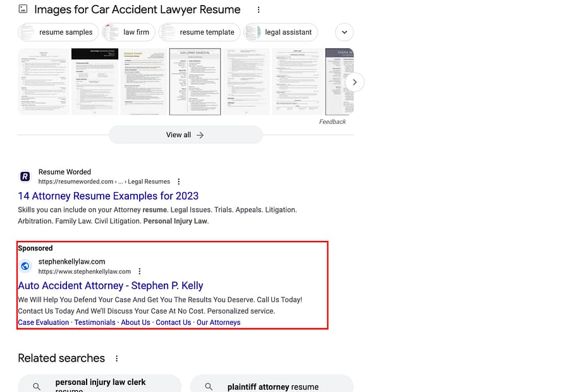Click the image icon beside the Images heading
Screen dimensions: 588x392
23,9
